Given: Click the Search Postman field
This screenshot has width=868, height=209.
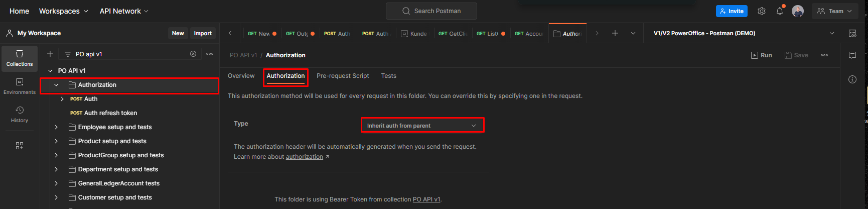Looking at the screenshot, I should pos(431,11).
